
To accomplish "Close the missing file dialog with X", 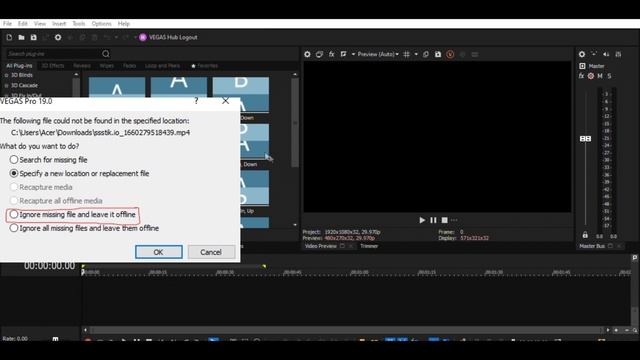I will (225, 101).
